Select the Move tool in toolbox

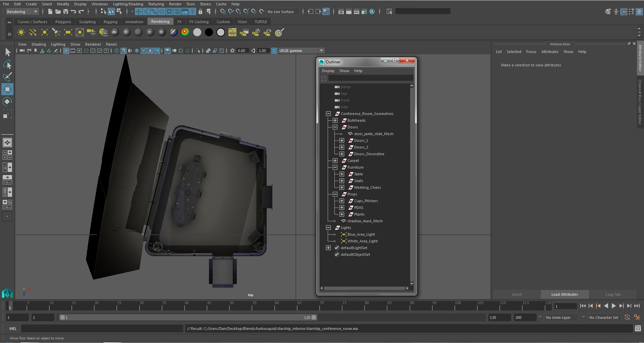coord(7,89)
